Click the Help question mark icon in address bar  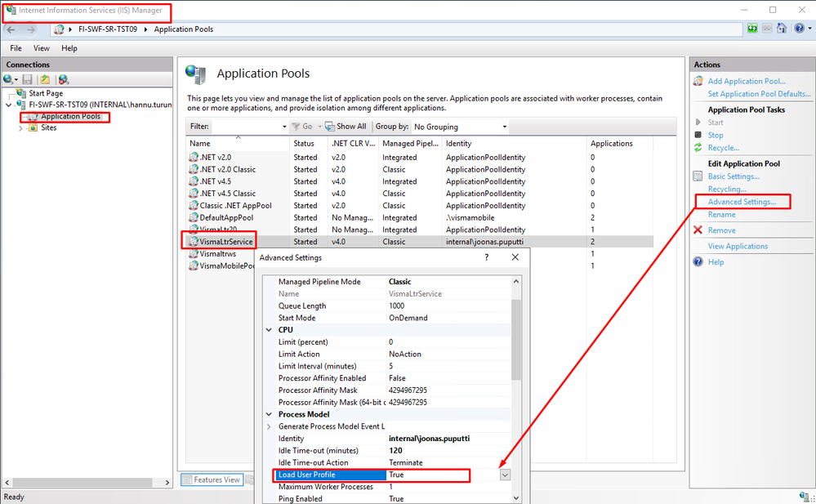tap(800, 28)
